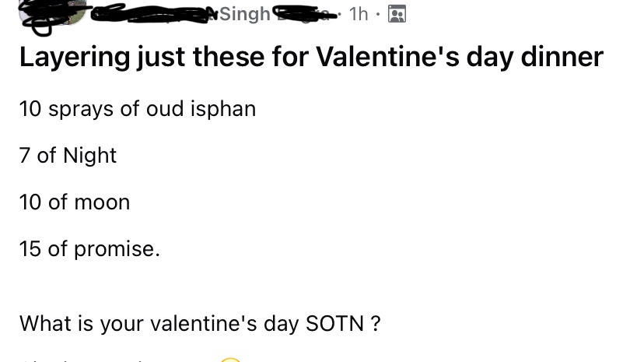
Task: Tap the valentine's day SOTN question line
Action: click(x=200, y=323)
